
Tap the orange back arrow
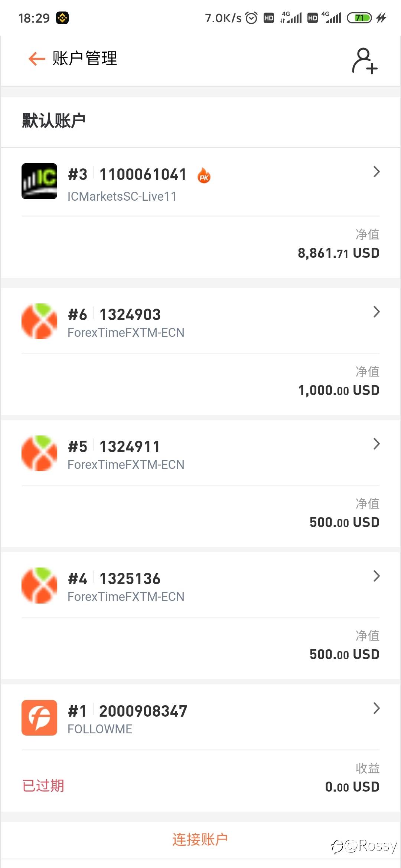(x=36, y=59)
